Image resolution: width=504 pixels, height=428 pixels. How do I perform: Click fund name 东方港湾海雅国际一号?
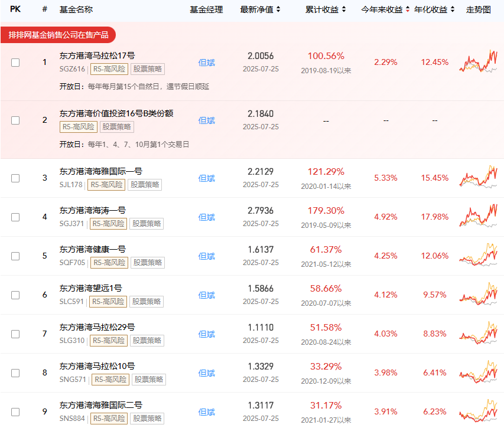click(x=100, y=171)
